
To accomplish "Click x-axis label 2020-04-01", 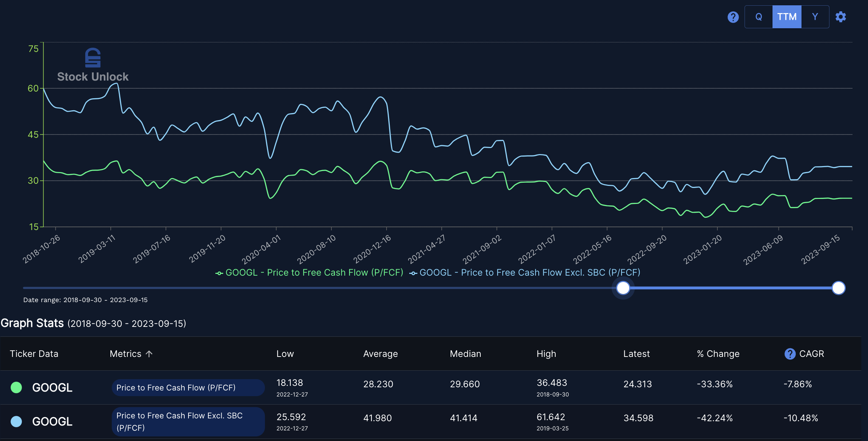I will coord(261,249).
